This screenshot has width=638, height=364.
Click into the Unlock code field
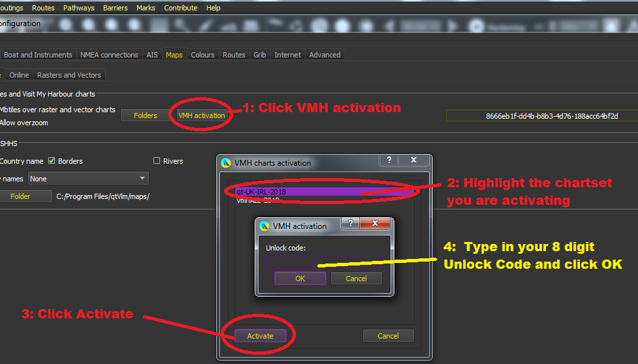(x=323, y=261)
